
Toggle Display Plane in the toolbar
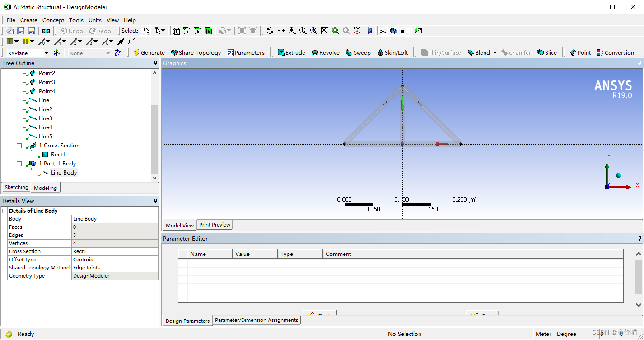coord(383,31)
